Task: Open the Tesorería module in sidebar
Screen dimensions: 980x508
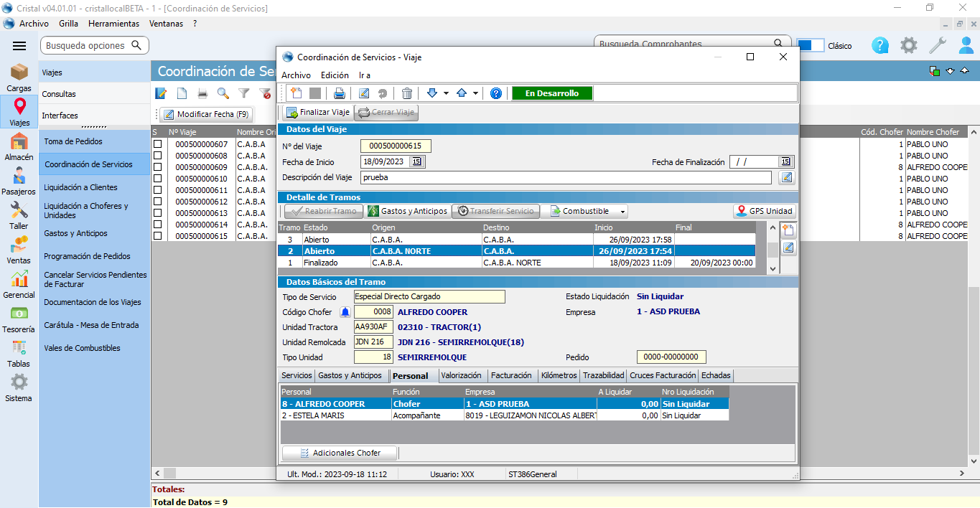Action: click(x=19, y=319)
